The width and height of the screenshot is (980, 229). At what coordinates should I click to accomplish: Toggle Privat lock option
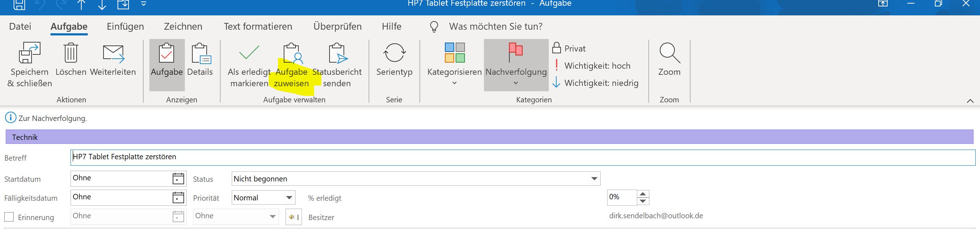coord(569,48)
